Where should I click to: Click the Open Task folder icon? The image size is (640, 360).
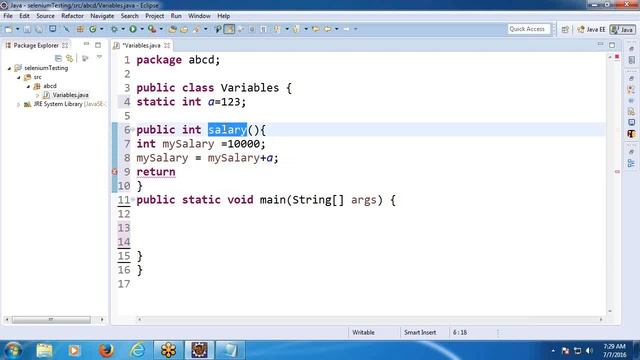pos(184,29)
